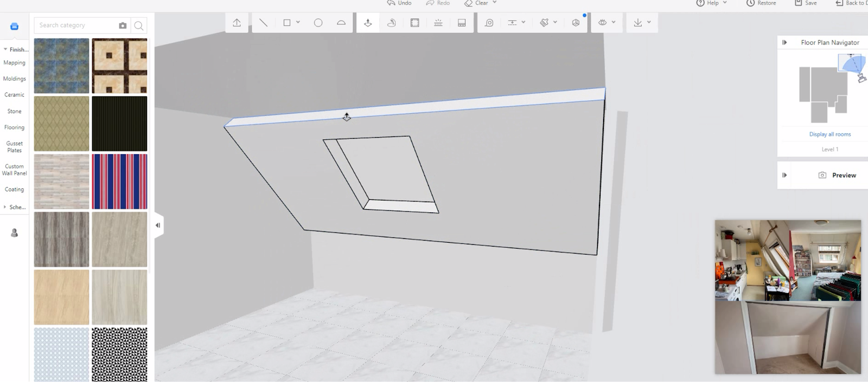Viewport: 868px width, 382px height.
Task: Open the Flooring category
Action: [14, 127]
